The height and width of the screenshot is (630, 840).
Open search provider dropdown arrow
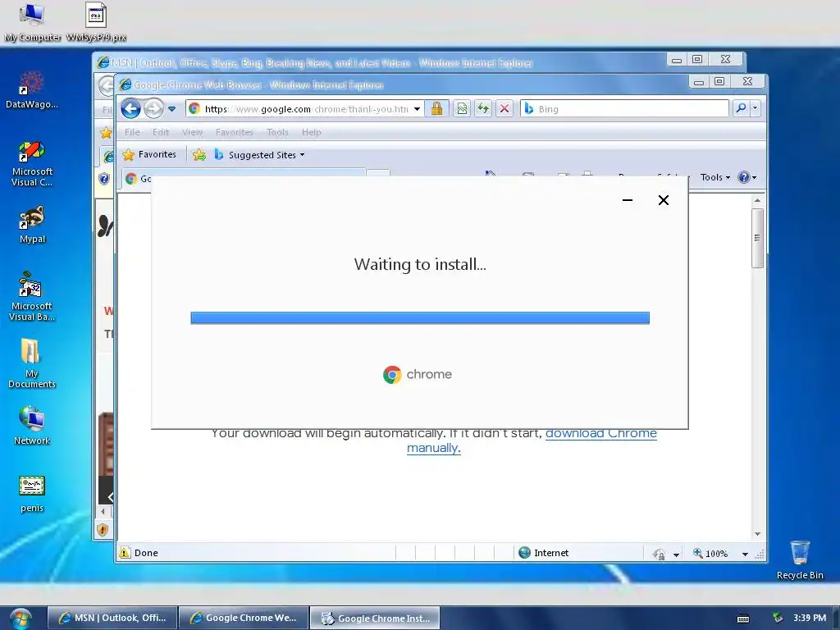755,108
